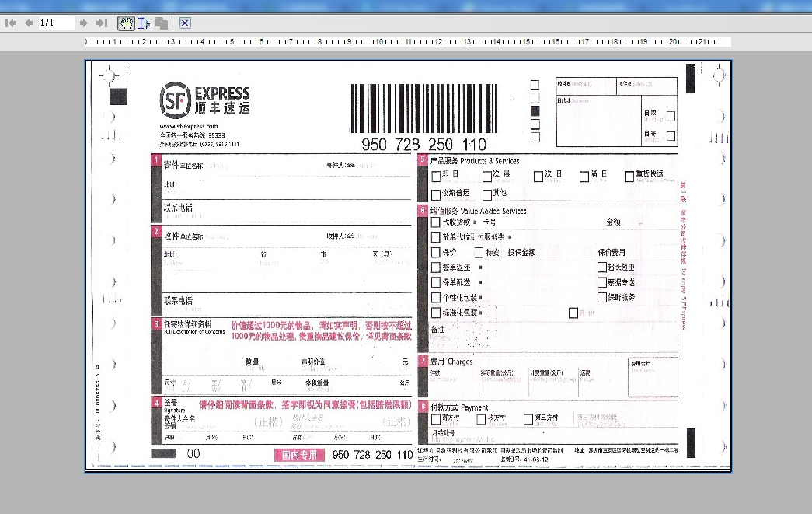812x514 pixels.
Task: Select the text selection I-beam tool
Action: [x=144, y=23]
